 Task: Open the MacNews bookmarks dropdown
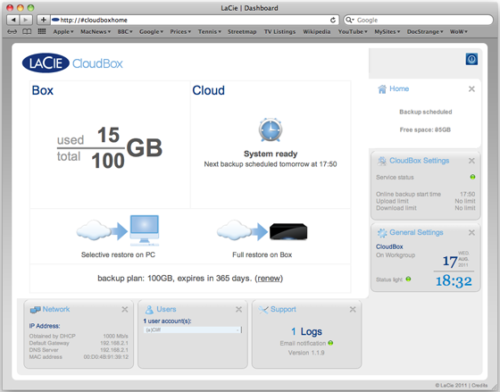click(x=95, y=32)
